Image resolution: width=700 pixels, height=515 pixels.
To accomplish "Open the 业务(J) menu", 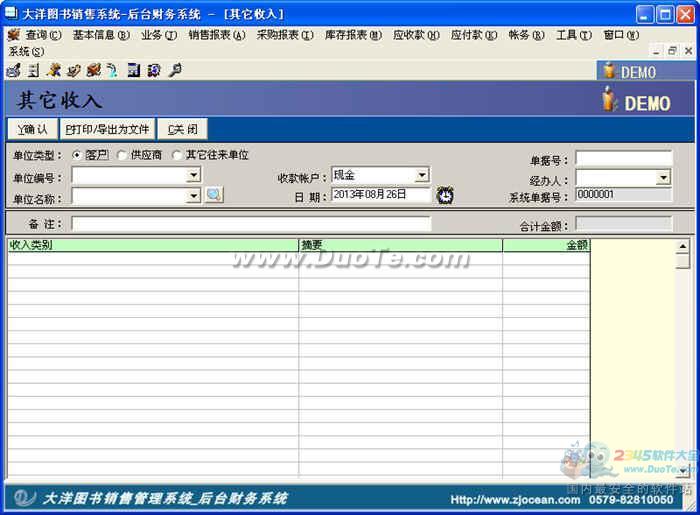I will point(159,35).
